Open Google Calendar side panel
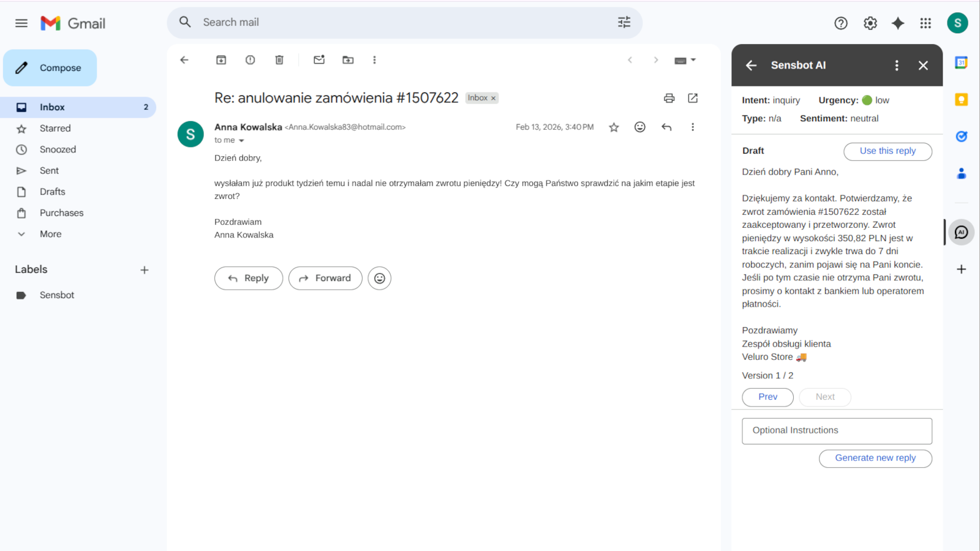Screen dimensions: 980x551 click(x=962, y=62)
